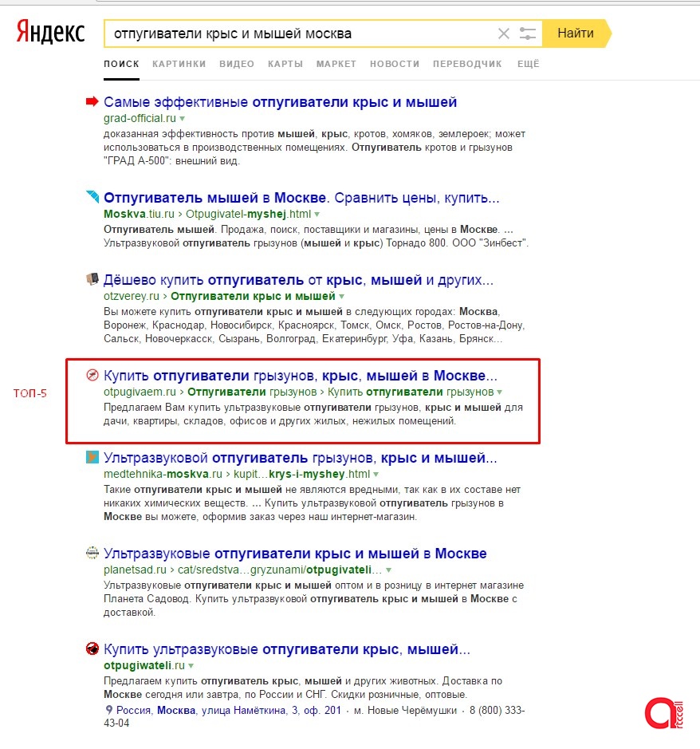Click the map pin icon beside the address
Image resolution: width=700 pixels, height=749 pixels.
click(x=109, y=710)
